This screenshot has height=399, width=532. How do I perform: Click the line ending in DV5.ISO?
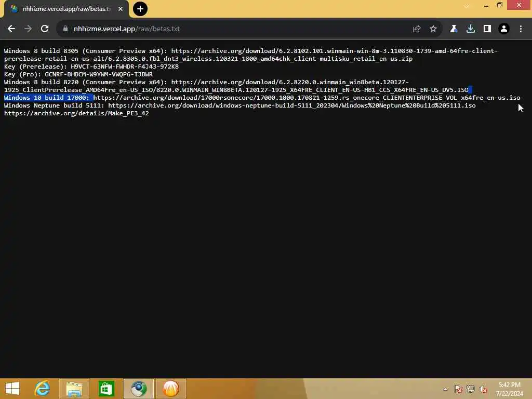coord(236,90)
